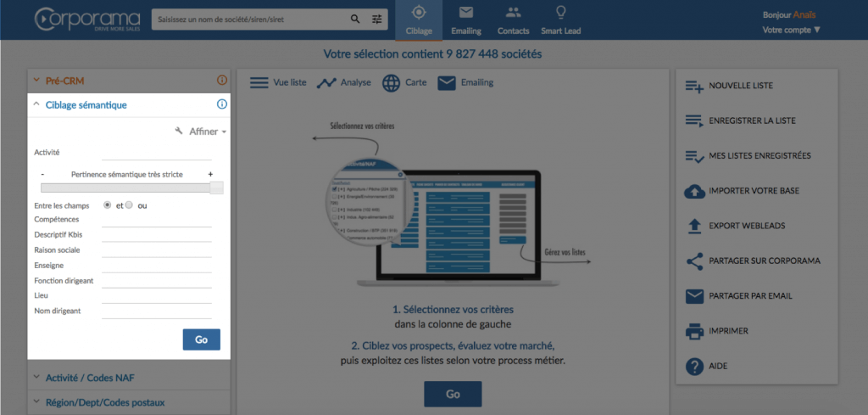Click the MES LISTES ENREGISTRÉES link
This screenshot has width=868, height=415.
[x=759, y=155]
